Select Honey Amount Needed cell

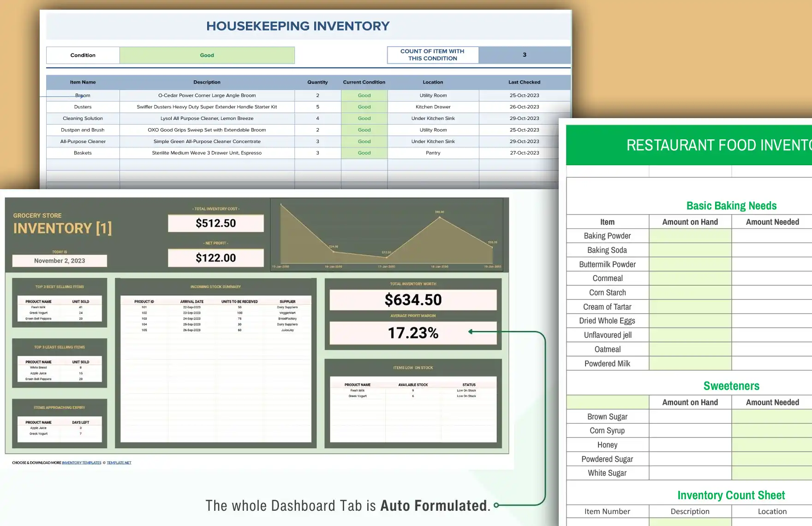click(x=771, y=444)
